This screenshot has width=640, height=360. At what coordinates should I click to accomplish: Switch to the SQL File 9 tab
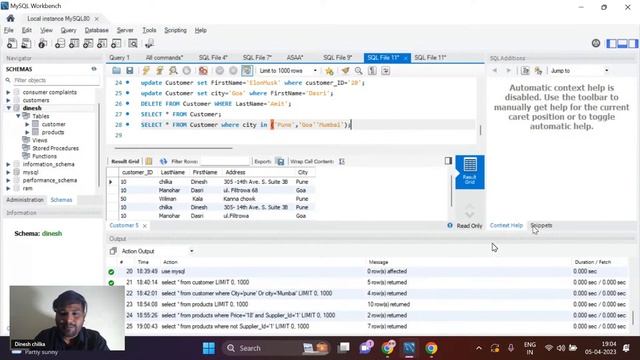click(338, 58)
